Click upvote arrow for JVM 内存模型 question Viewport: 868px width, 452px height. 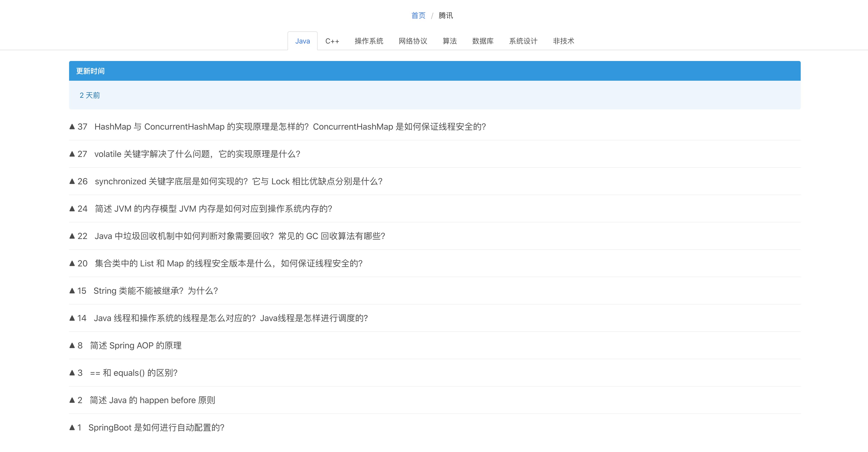72,209
